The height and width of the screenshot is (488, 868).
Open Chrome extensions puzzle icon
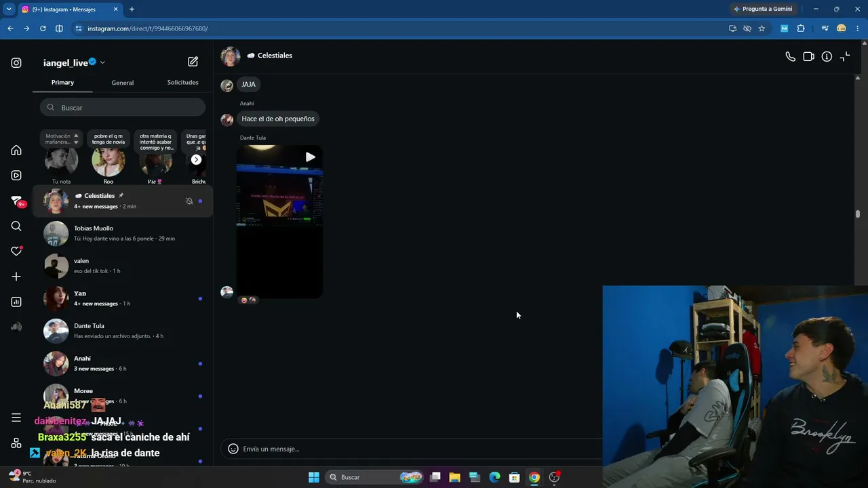(801, 28)
